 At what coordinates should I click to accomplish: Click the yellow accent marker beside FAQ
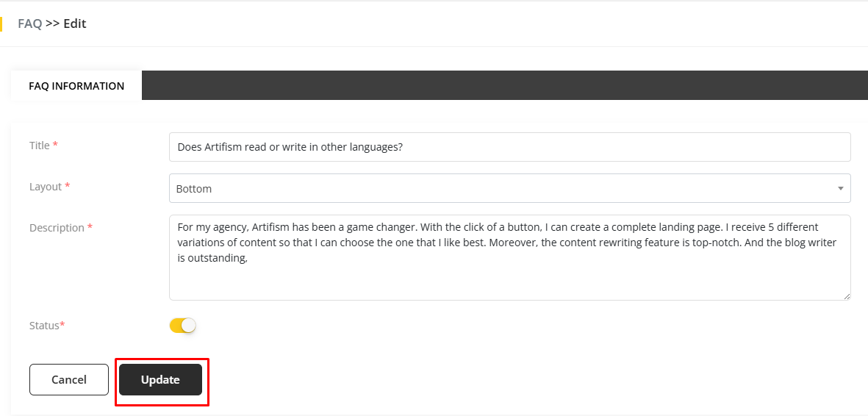[1, 24]
